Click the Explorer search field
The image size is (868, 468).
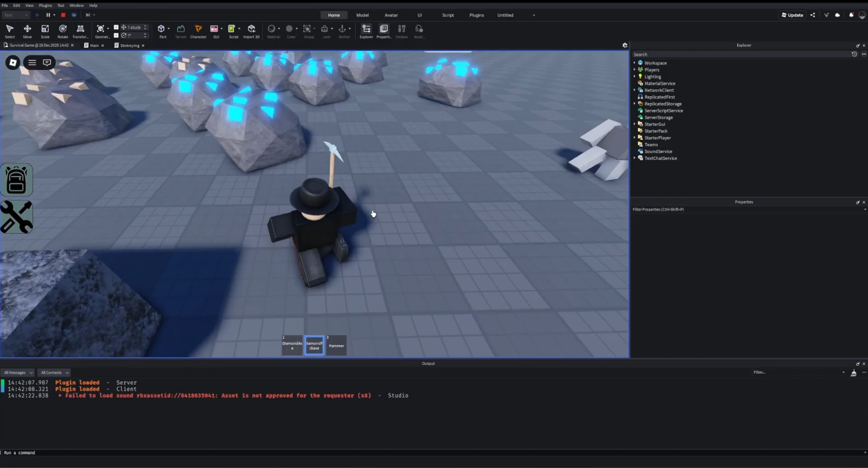[740, 55]
